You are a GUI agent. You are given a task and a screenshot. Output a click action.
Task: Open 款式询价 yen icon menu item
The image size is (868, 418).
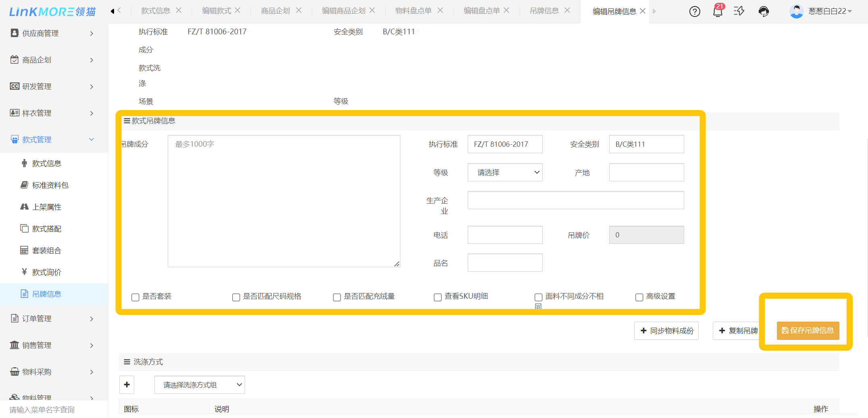[46, 272]
